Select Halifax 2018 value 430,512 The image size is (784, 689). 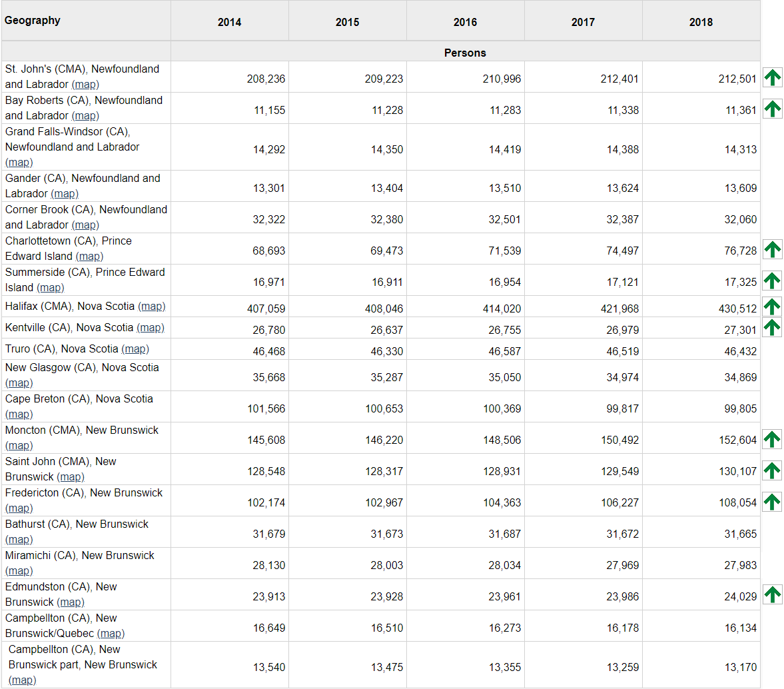click(737, 309)
